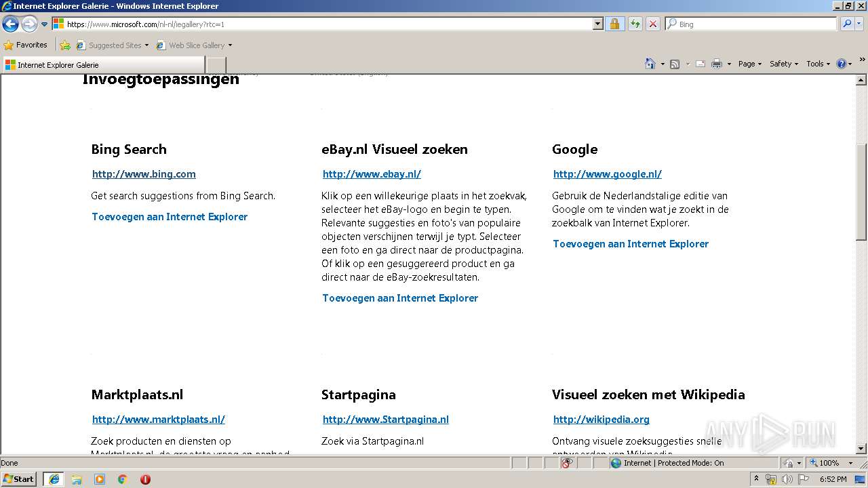
Task: Open the Favorites star panel
Action: pyautogui.click(x=26, y=45)
